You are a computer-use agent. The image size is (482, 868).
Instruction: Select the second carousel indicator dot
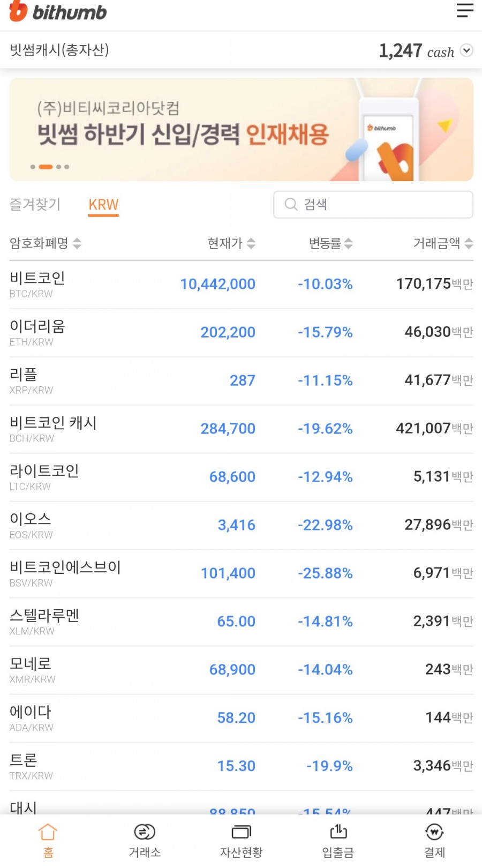coord(46,167)
